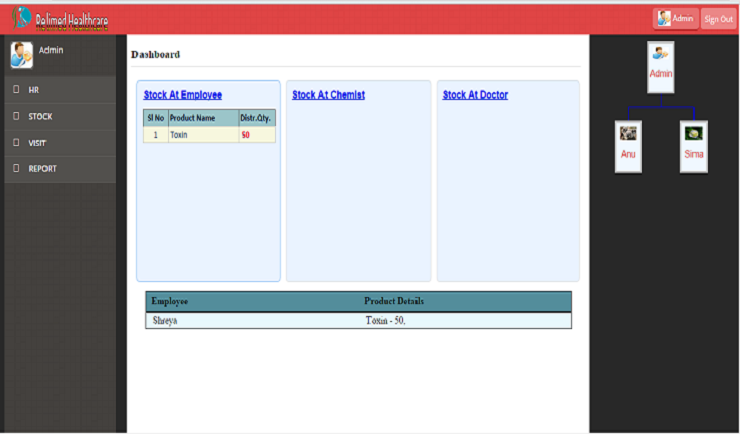Open the Stock At Doctor link
740x434 pixels.
pyautogui.click(x=475, y=95)
